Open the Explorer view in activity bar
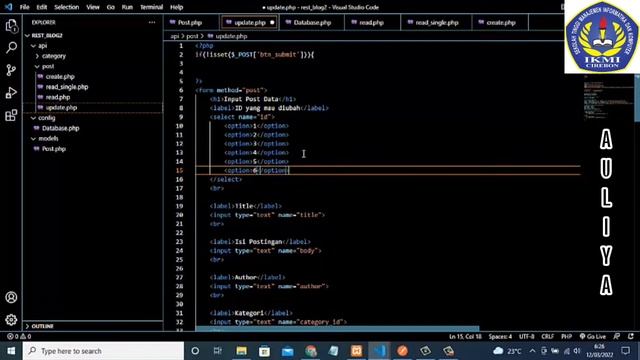640x360 pixels. (x=11, y=27)
